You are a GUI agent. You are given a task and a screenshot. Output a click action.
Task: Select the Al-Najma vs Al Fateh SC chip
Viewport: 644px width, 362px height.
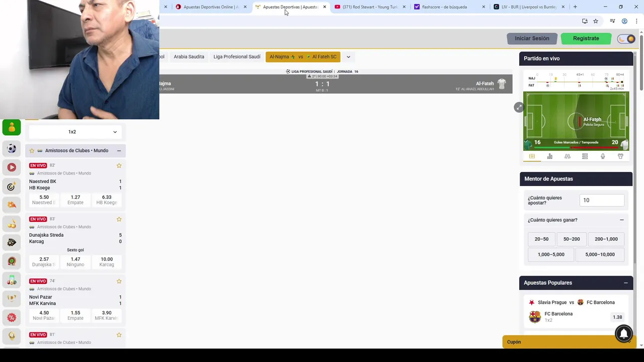coord(303,57)
